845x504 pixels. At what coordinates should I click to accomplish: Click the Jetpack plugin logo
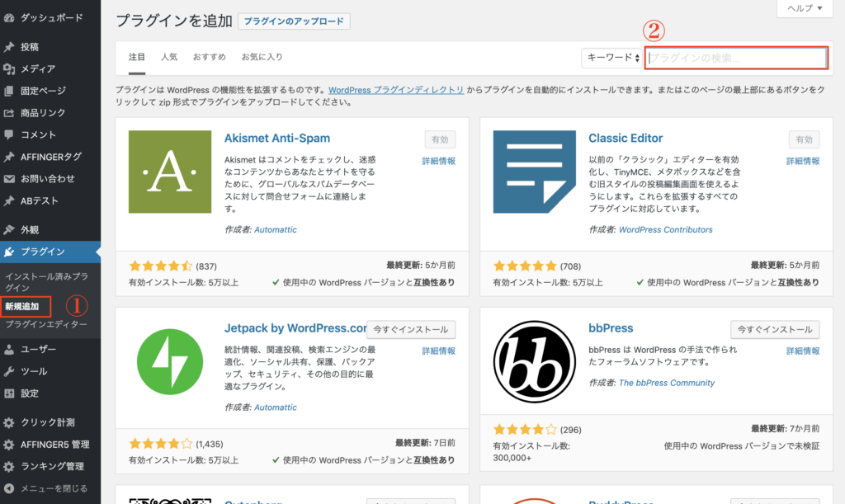(170, 360)
